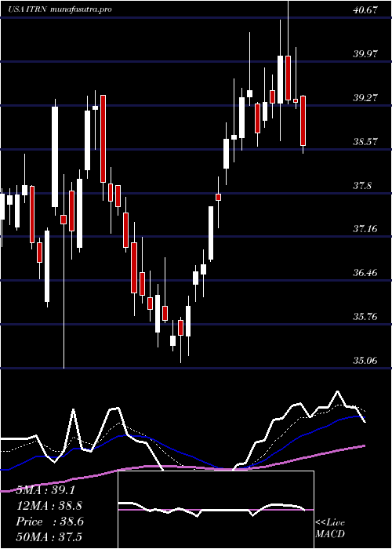
Task: Click the '50MA : 37.5' indicator text
Action: click(x=49, y=536)
